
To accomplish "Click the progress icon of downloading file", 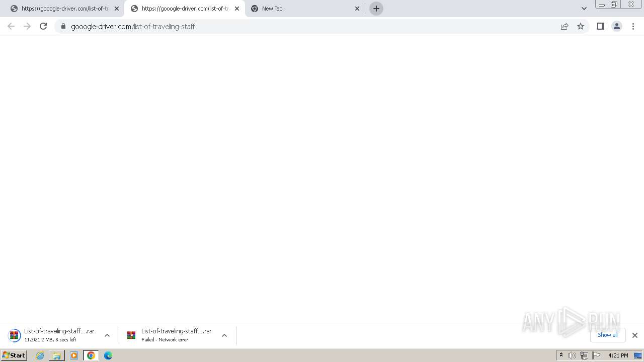I will click(x=15, y=335).
